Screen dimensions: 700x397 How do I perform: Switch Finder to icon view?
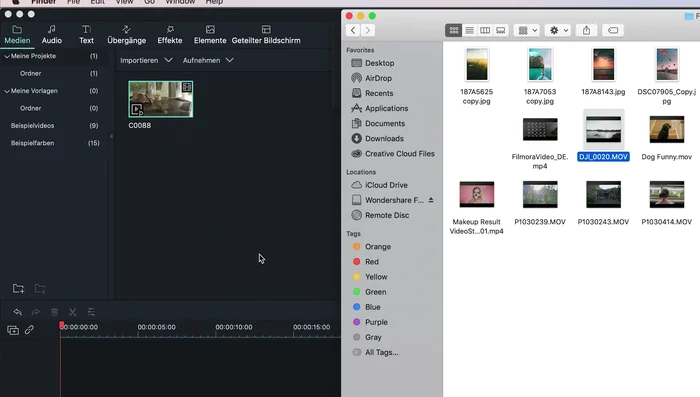click(x=454, y=30)
